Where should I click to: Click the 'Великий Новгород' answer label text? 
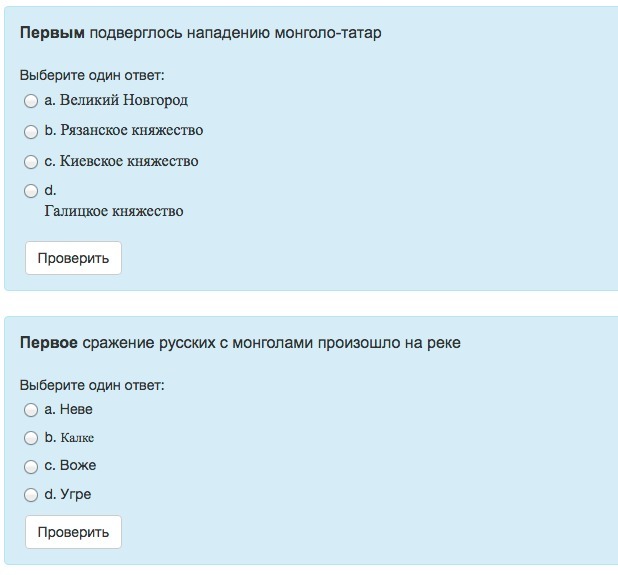(x=123, y=100)
